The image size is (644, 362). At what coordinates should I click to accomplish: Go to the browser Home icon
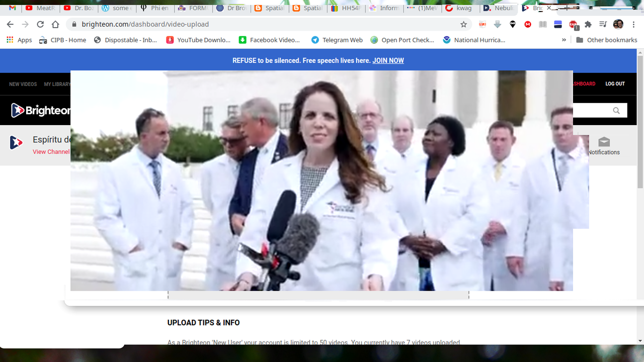55,24
